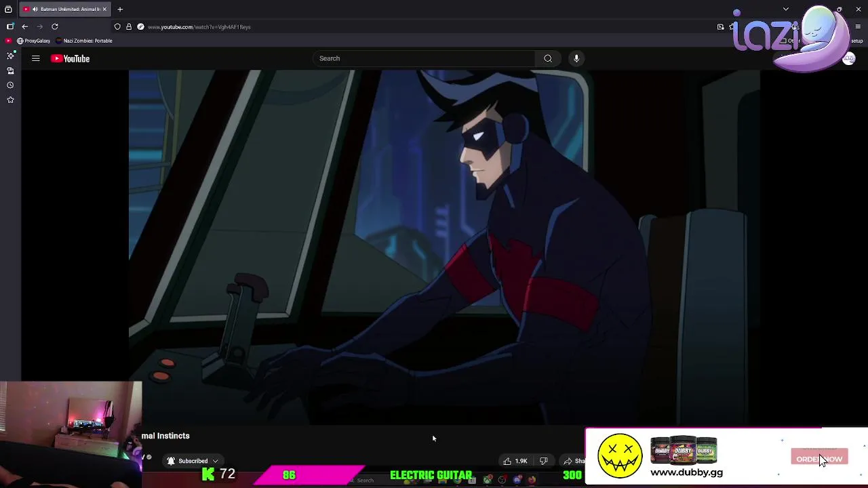868x488 pixels.
Task: Open the www.dubby.gg link text
Action: [686, 472]
